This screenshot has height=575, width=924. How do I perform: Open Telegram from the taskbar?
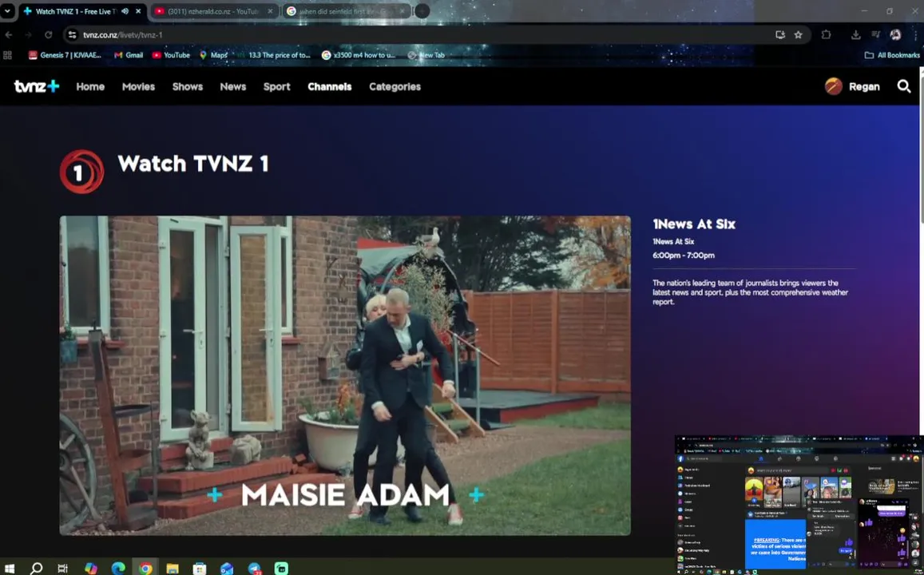point(255,568)
